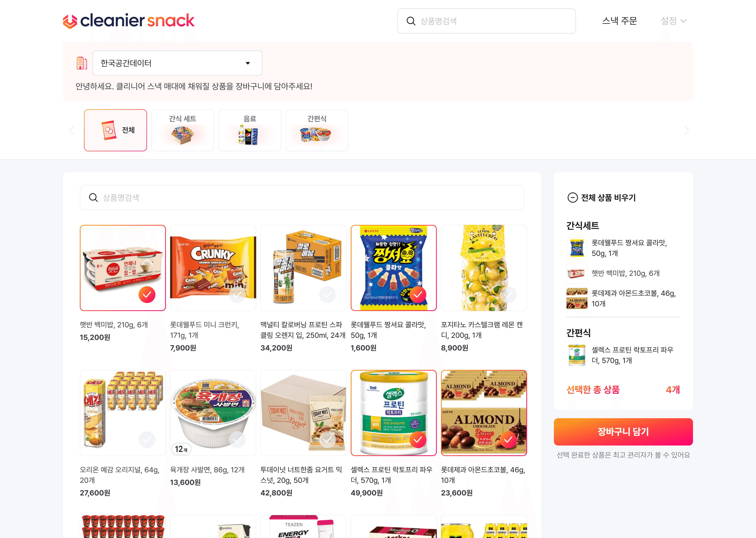Focus the header 상품명검색 input field
756x538 pixels.
[x=487, y=21]
